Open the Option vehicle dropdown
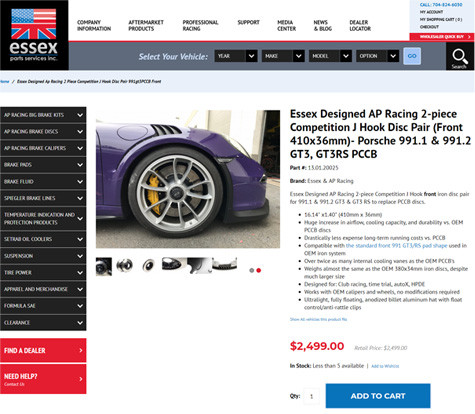The width and height of the screenshot is (475, 414). pos(378,56)
